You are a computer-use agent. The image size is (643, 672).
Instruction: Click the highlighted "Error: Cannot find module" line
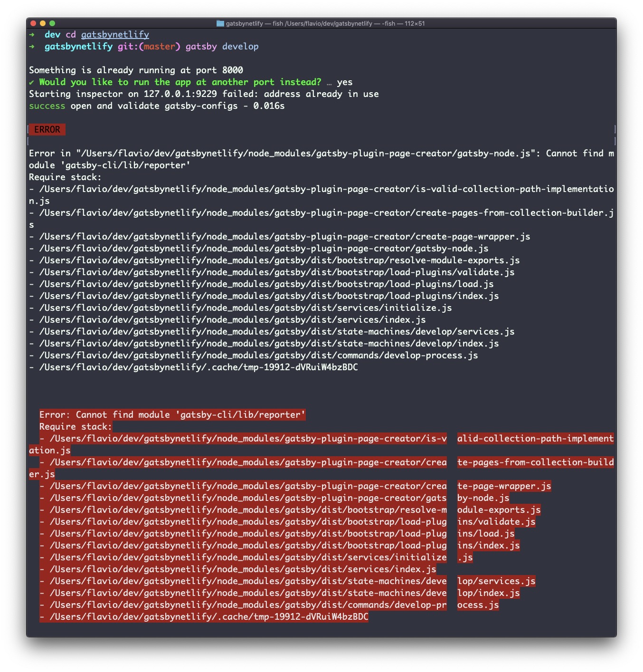point(172,415)
